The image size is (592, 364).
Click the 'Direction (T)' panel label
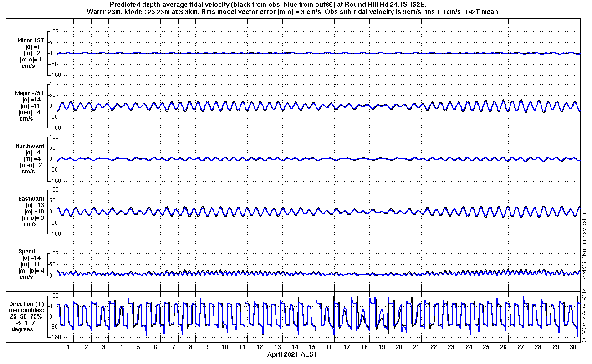(x=27, y=304)
